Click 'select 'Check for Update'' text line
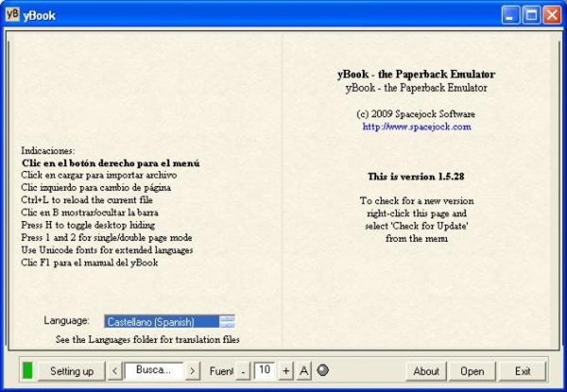Viewport: 567px width, 392px height. coord(417,226)
